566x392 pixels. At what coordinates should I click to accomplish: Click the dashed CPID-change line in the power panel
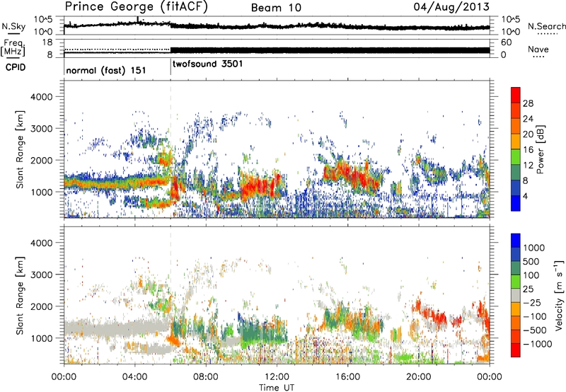pos(171,149)
